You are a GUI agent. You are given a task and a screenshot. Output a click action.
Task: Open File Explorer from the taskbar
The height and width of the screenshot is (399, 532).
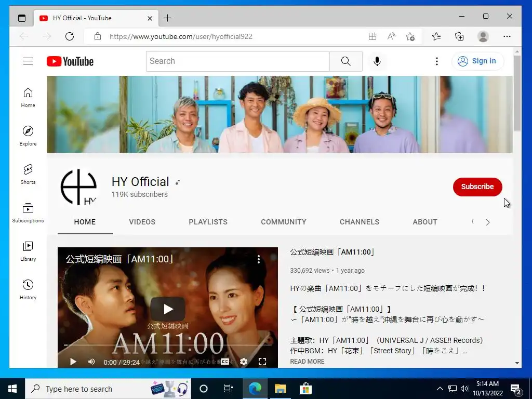pos(280,389)
